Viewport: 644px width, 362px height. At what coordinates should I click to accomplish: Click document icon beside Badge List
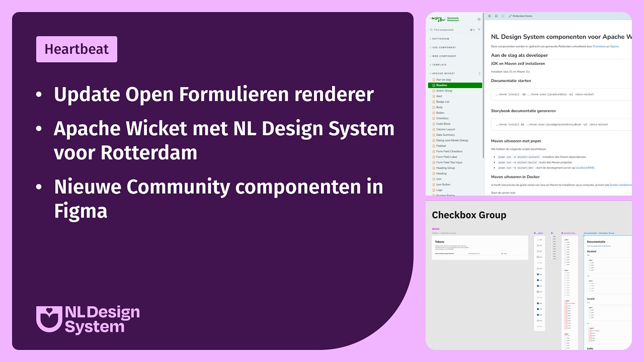click(434, 102)
